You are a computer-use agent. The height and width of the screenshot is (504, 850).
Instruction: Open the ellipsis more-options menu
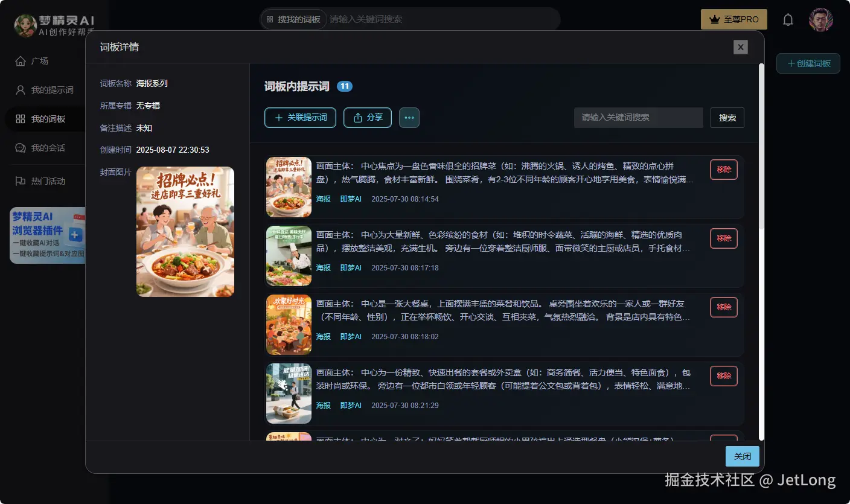[409, 118]
